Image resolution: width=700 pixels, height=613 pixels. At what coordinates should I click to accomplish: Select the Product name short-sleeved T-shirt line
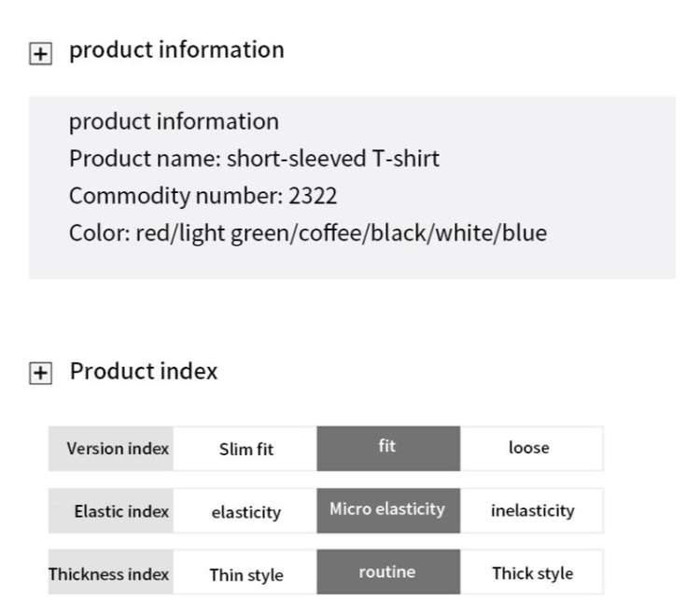(x=254, y=159)
